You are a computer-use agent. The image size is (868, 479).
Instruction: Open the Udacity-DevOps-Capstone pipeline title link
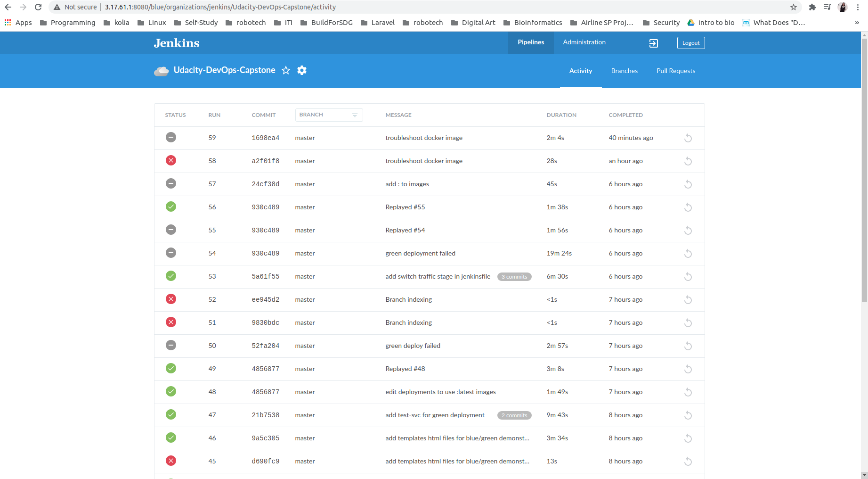pyautogui.click(x=224, y=70)
